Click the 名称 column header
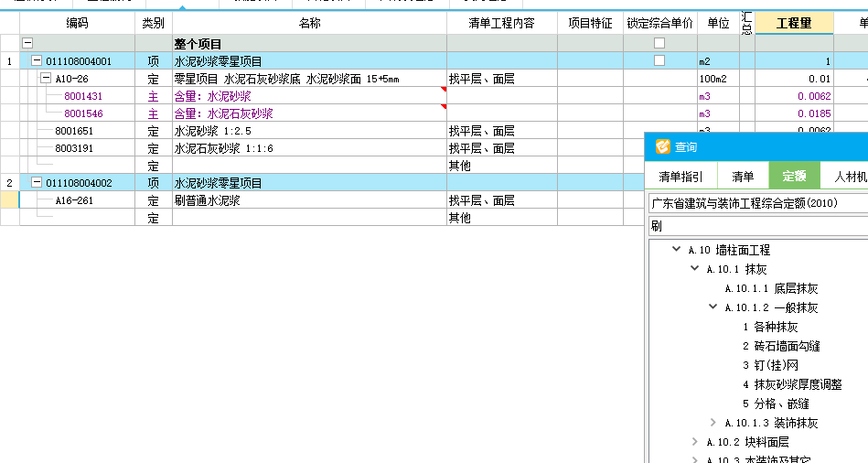 click(x=309, y=23)
